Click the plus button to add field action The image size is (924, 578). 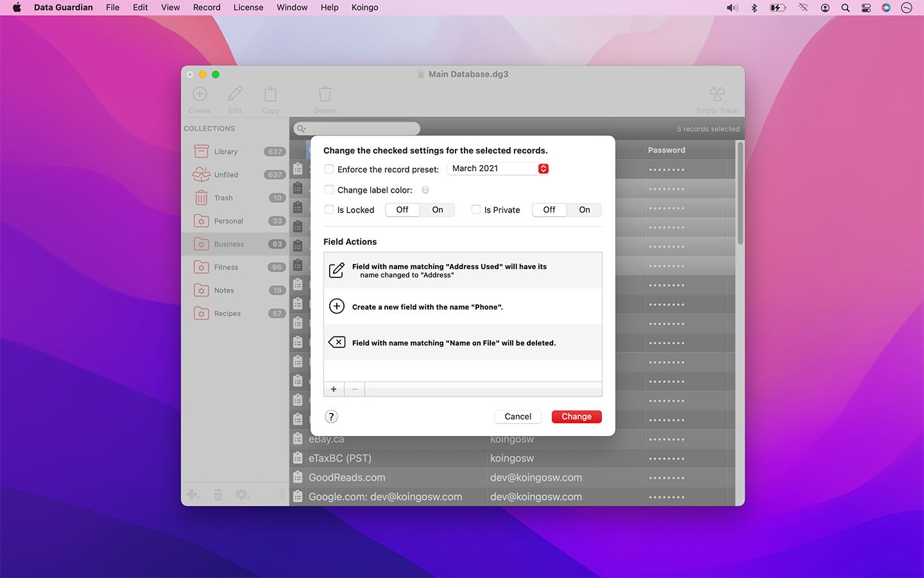[x=334, y=389]
